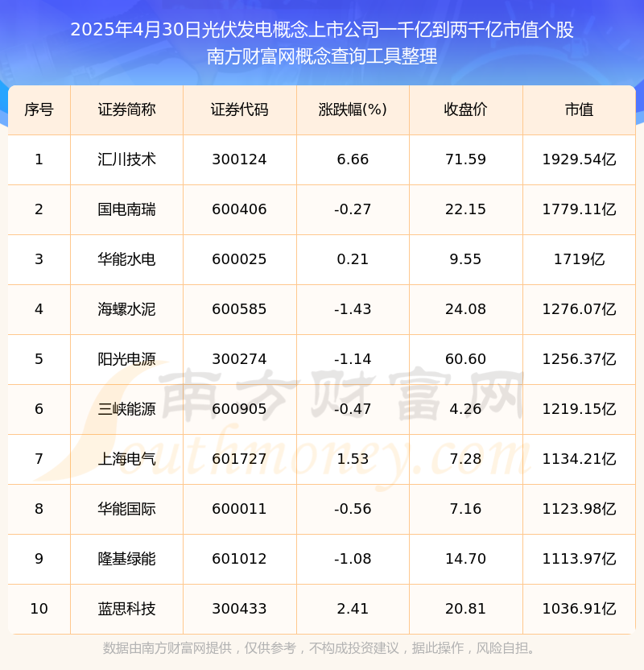Click stock code 600585
Viewport: 644px width, 670px height.
coord(239,309)
